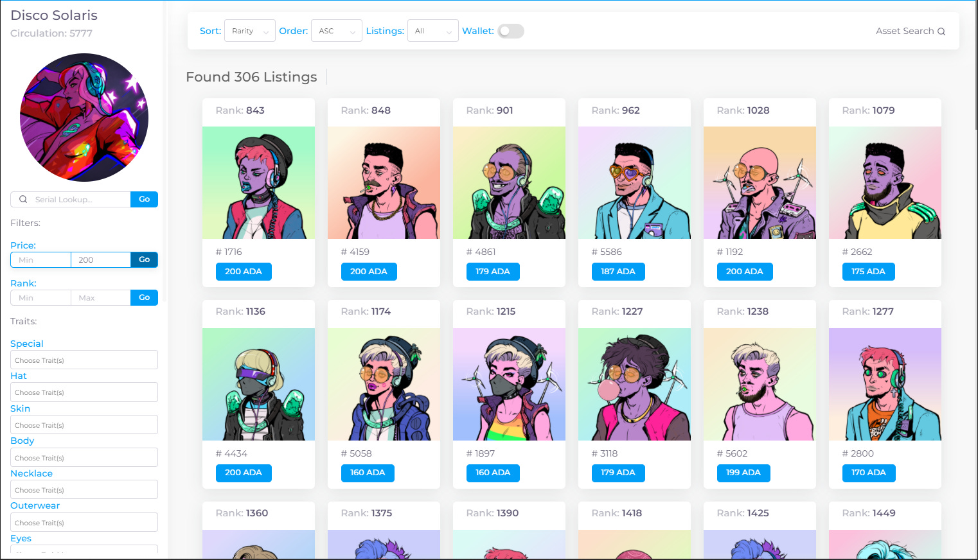Screen dimensions: 978x560
Task: Open the Outerwear trait selector
Action: [84, 522]
